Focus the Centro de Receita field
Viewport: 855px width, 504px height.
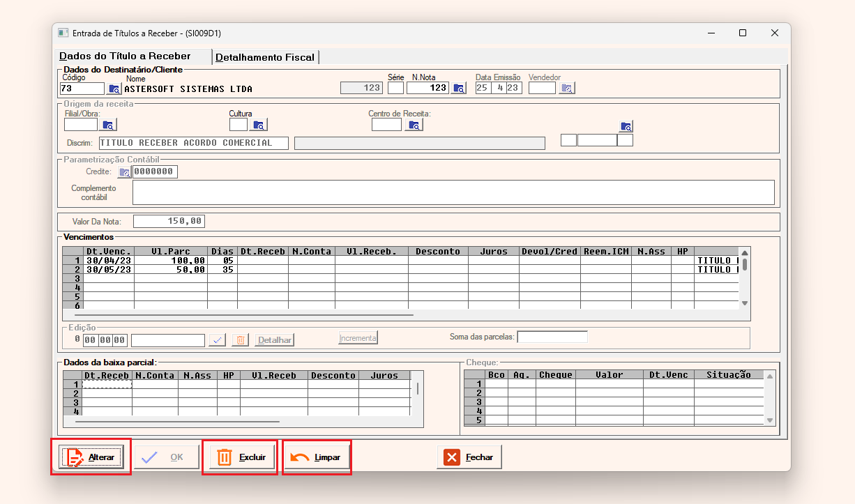click(x=387, y=125)
